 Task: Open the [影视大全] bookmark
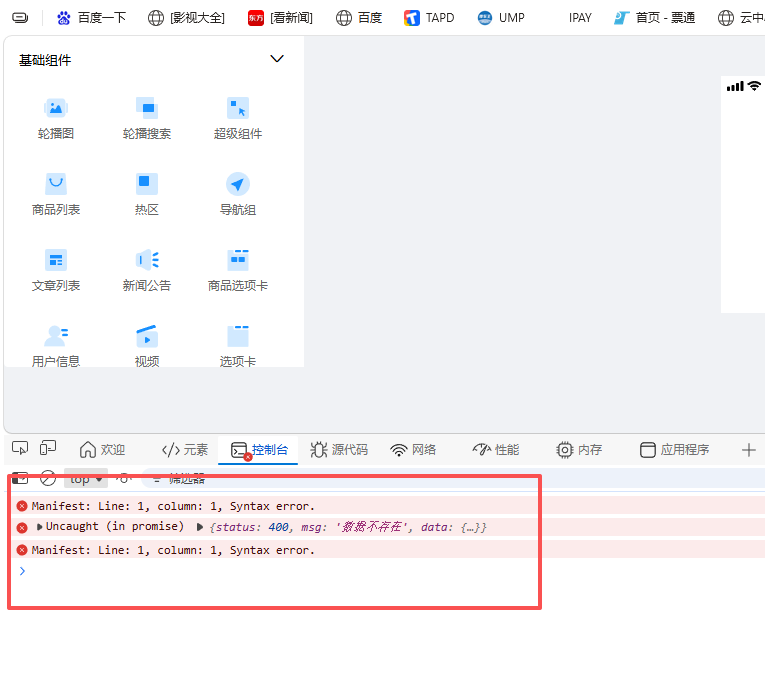pyautogui.click(x=186, y=18)
